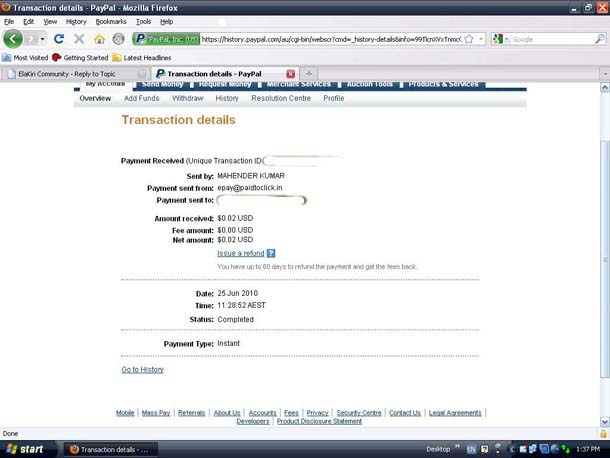Click the refund help question mark icon
This screenshot has height=458, width=610.
coord(271,254)
